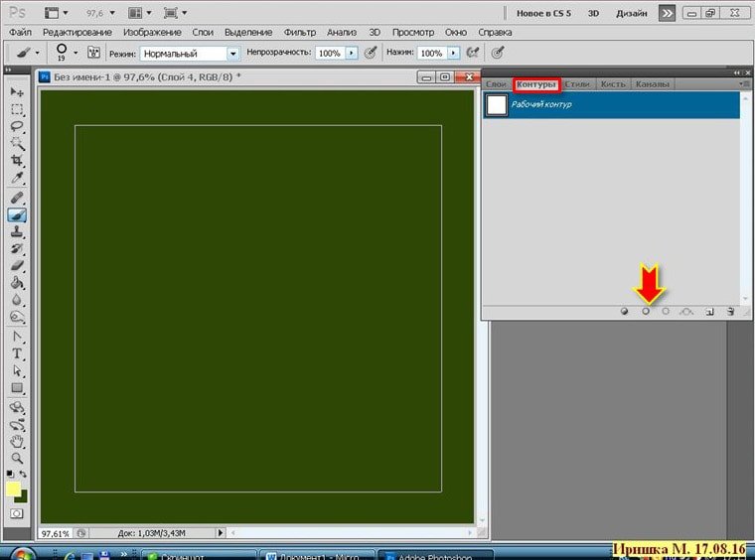Pick the Crop tool

pyautogui.click(x=17, y=160)
